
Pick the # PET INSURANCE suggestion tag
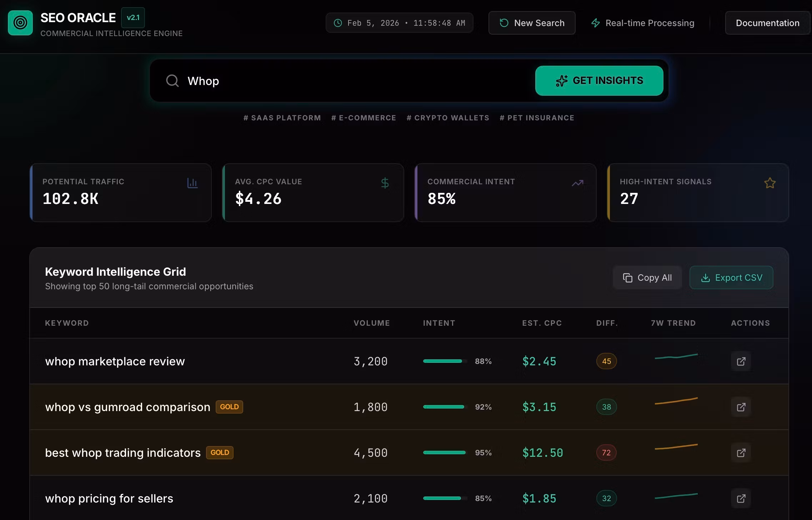537,118
